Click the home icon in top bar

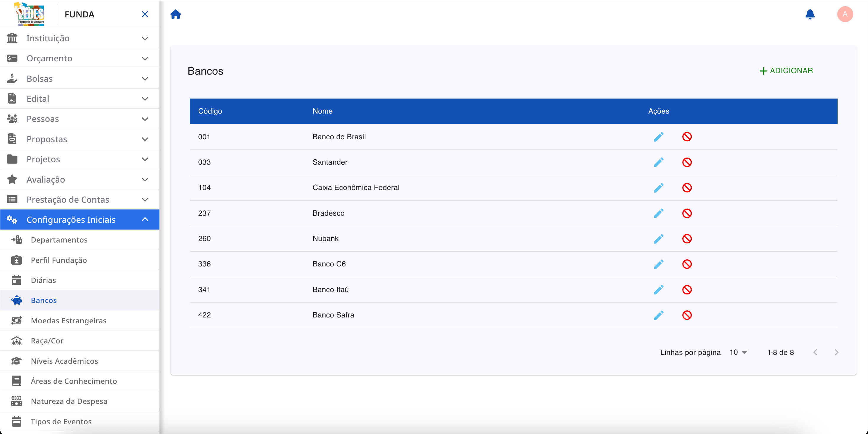pyautogui.click(x=176, y=14)
